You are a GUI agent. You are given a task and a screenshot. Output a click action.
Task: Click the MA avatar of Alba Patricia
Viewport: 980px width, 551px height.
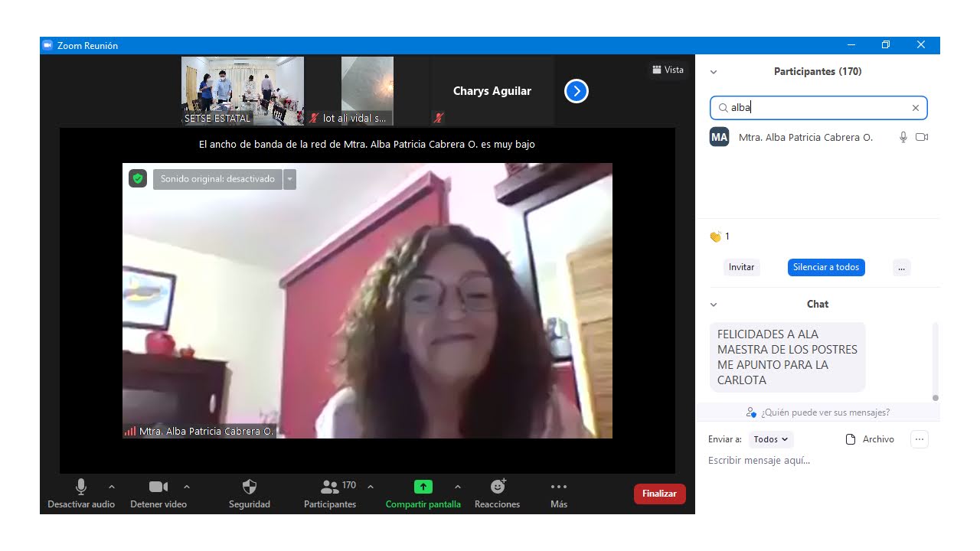[719, 137]
